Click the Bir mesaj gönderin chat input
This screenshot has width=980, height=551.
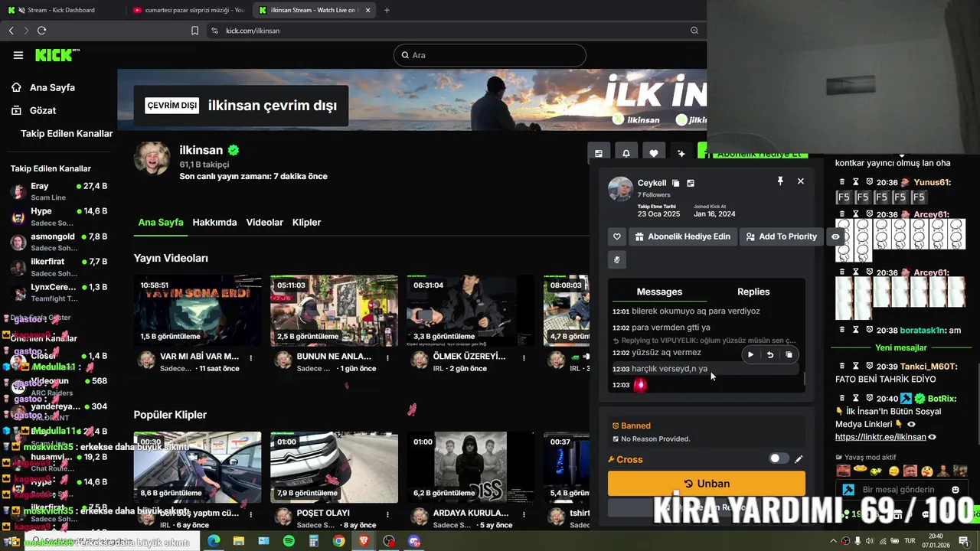[900, 490]
